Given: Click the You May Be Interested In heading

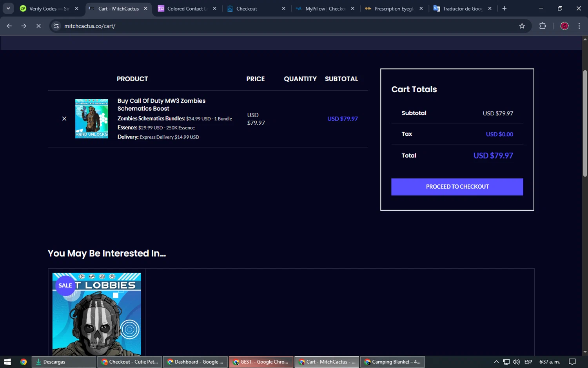Looking at the screenshot, I should (107, 253).
